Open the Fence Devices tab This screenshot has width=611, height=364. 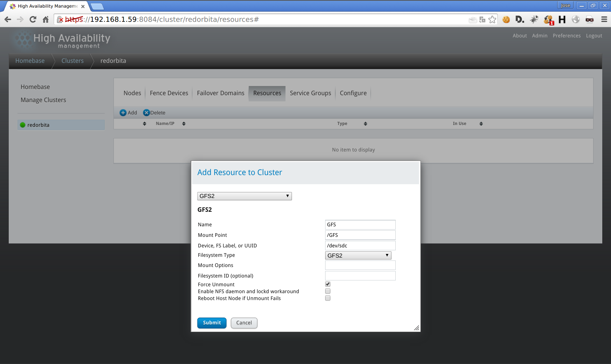point(169,93)
